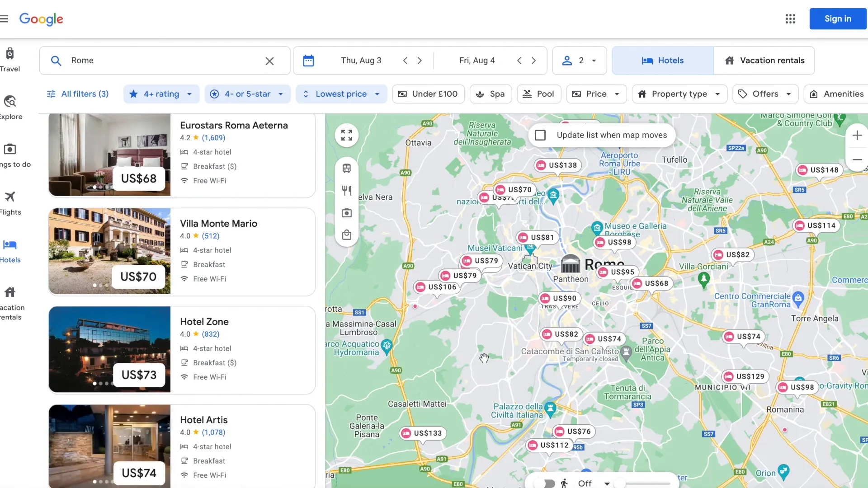Show shopping layer on map
The height and width of the screenshot is (488, 868).
pyautogui.click(x=347, y=235)
